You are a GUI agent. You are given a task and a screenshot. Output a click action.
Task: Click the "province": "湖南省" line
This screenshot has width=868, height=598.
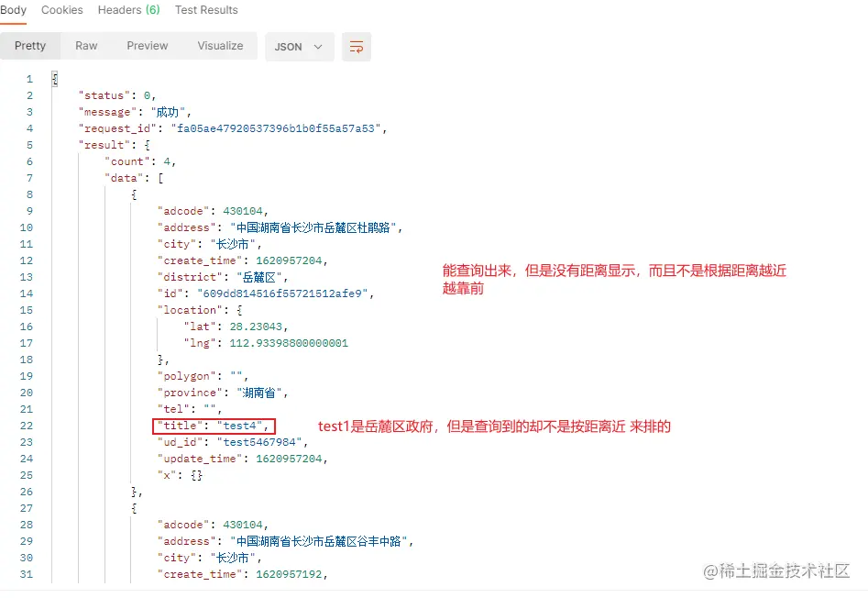(x=223, y=393)
